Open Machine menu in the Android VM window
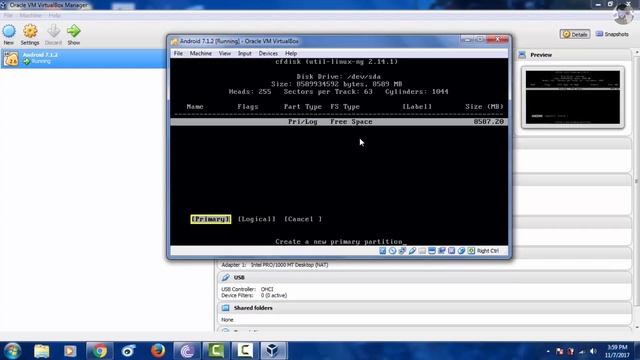This screenshot has height=360, width=640. click(200, 53)
